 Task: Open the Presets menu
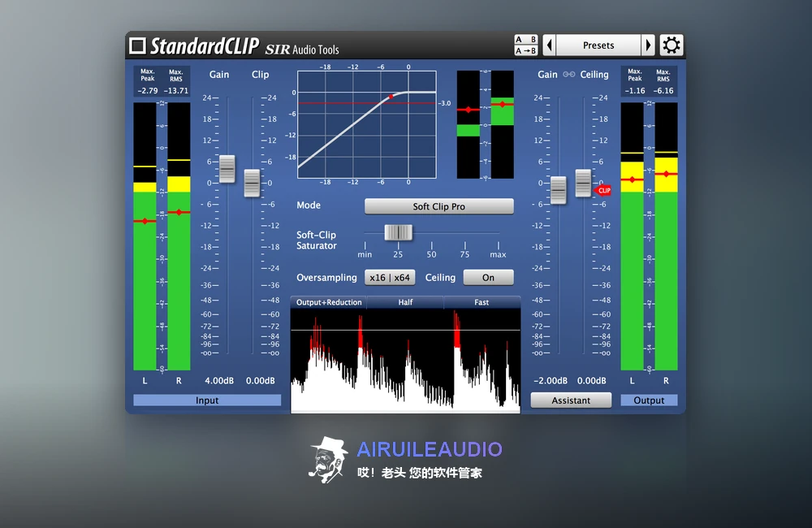(598, 45)
